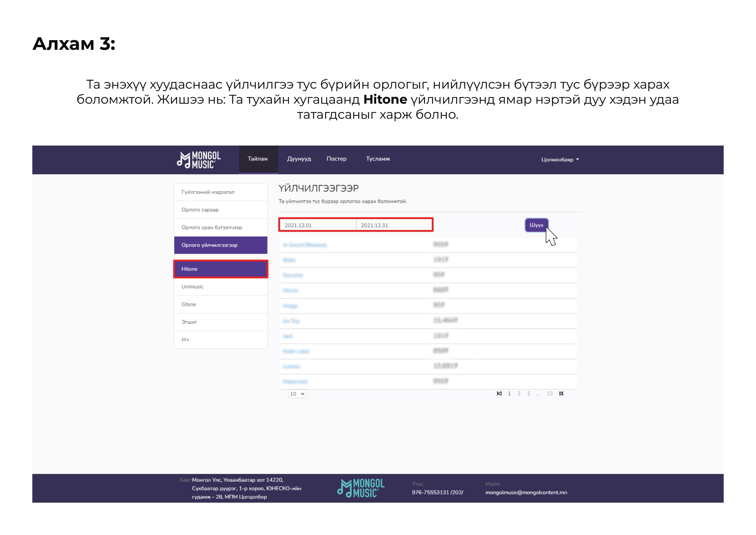Go to page 3
The image size is (756, 535).
coord(528,394)
